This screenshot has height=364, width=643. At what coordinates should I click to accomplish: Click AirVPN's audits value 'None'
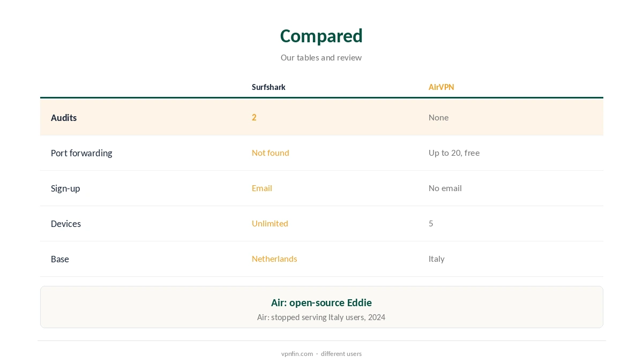(x=438, y=117)
